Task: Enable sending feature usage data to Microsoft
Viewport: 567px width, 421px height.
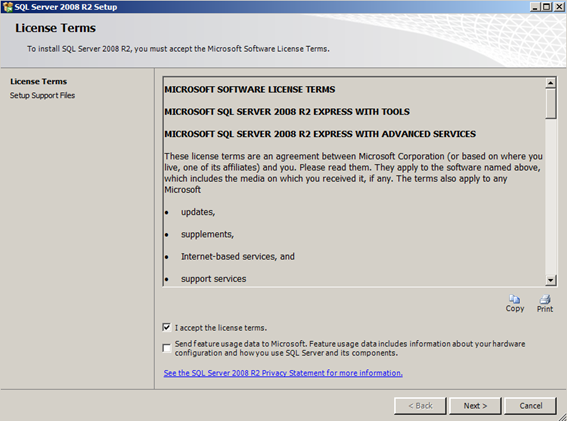Action: [167, 348]
